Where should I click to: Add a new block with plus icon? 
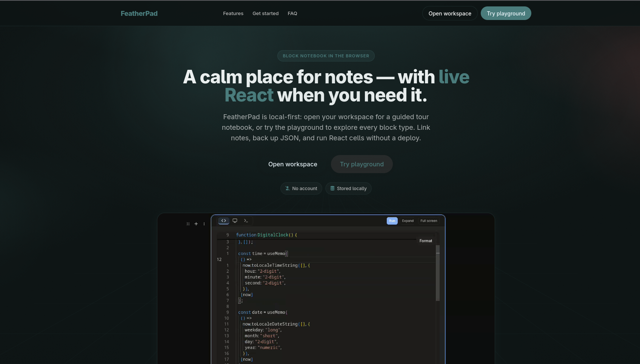coord(196,224)
